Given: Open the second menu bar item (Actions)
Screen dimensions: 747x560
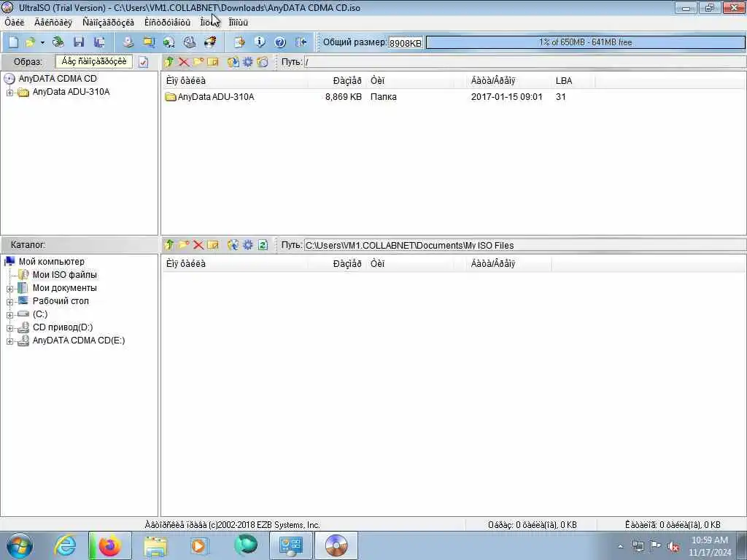Looking at the screenshot, I should point(53,23).
